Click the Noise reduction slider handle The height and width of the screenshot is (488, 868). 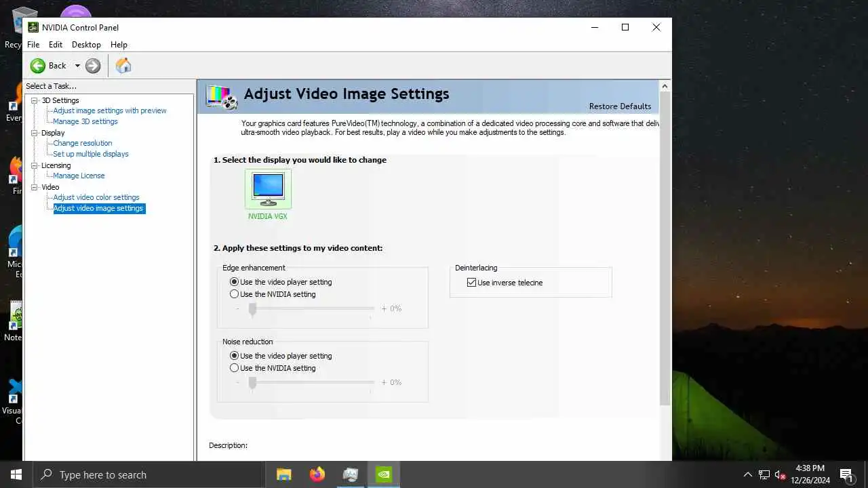pos(252,383)
